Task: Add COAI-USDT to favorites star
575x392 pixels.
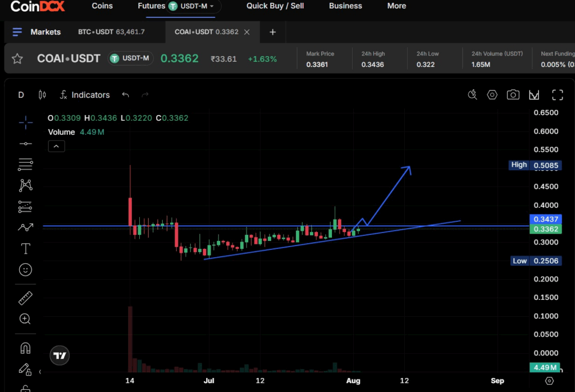Action: (x=17, y=58)
